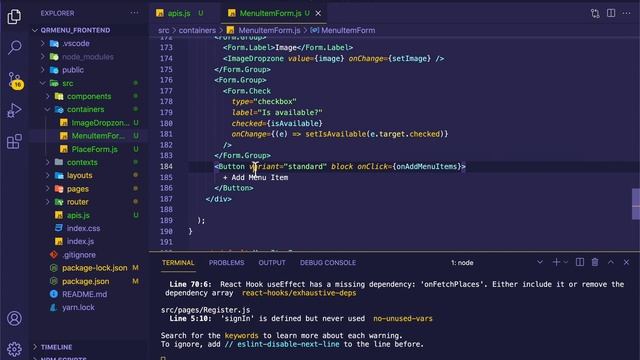The width and height of the screenshot is (640, 360).
Task: Split the terminal panel
Action: [580, 262]
